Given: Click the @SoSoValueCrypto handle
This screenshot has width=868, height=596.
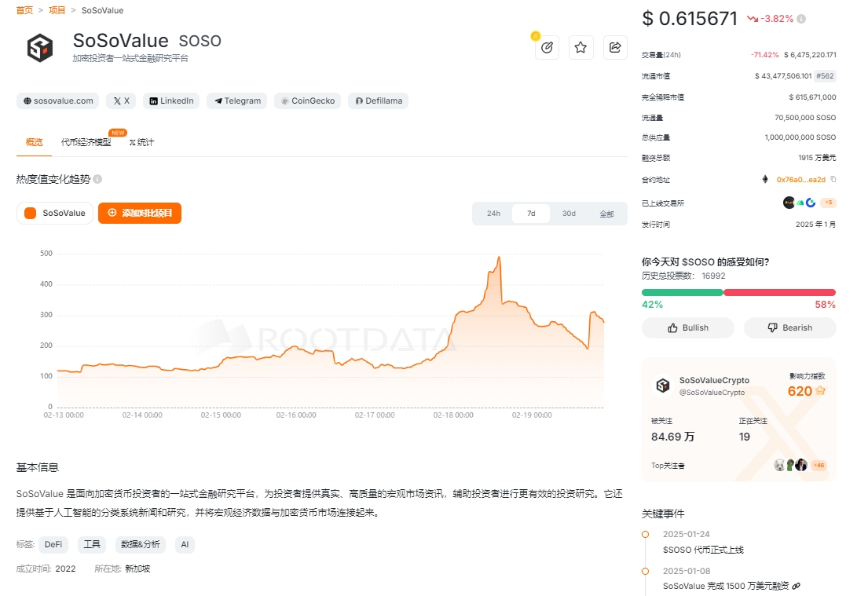Looking at the screenshot, I should click(x=712, y=393).
